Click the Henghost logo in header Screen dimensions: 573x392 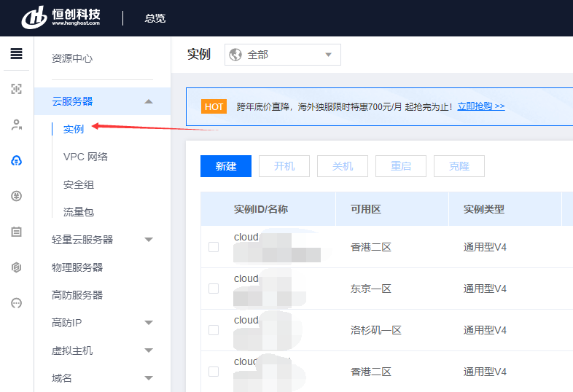pyautogui.click(x=61, y=17)
